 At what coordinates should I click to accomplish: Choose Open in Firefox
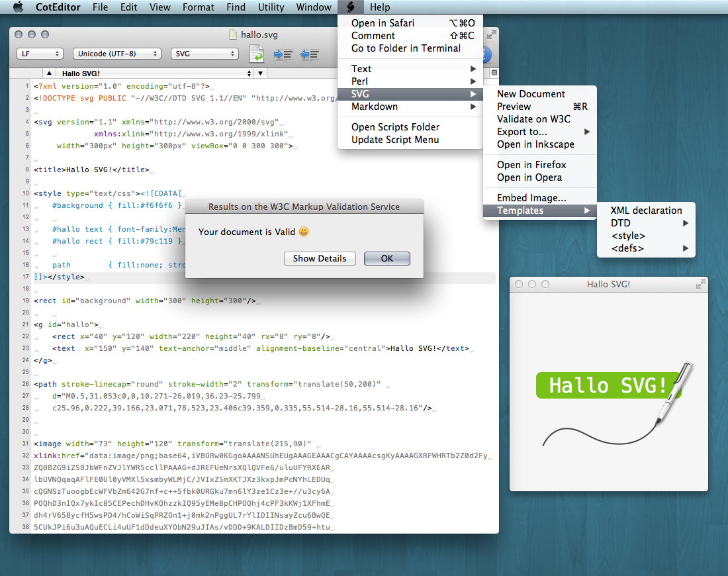click(540, 165)
